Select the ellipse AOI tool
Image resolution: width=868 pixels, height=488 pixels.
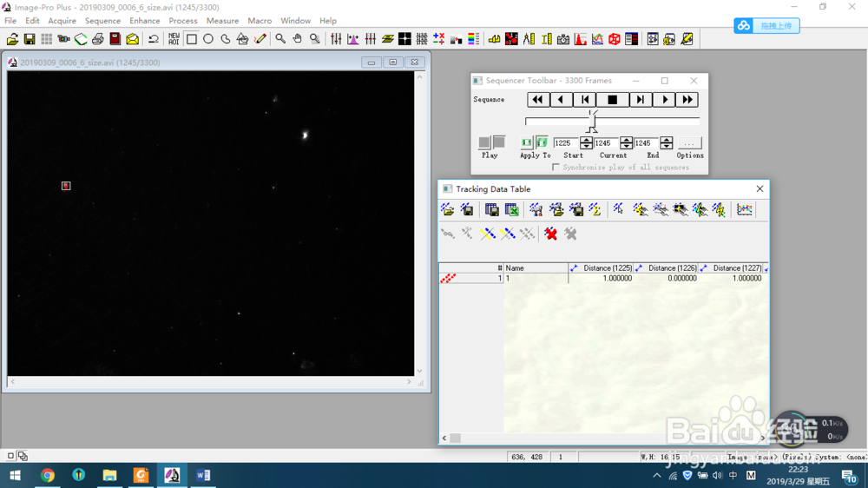(x=208, y=39)
